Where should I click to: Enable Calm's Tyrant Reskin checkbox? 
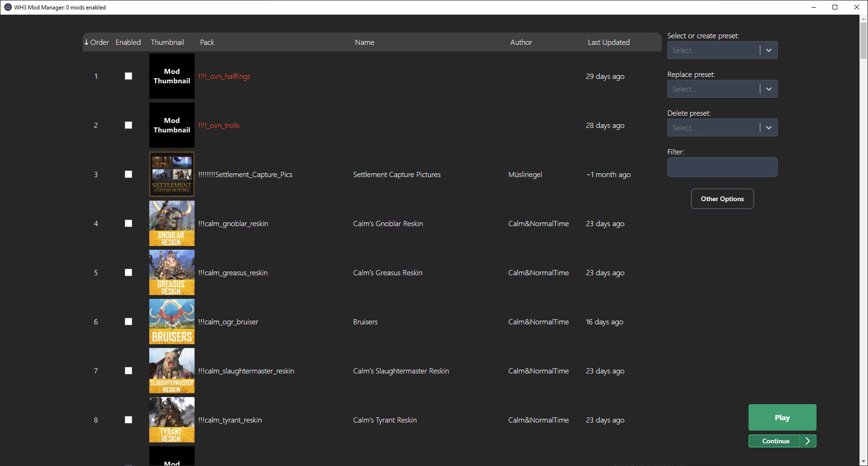click(128, 420)
